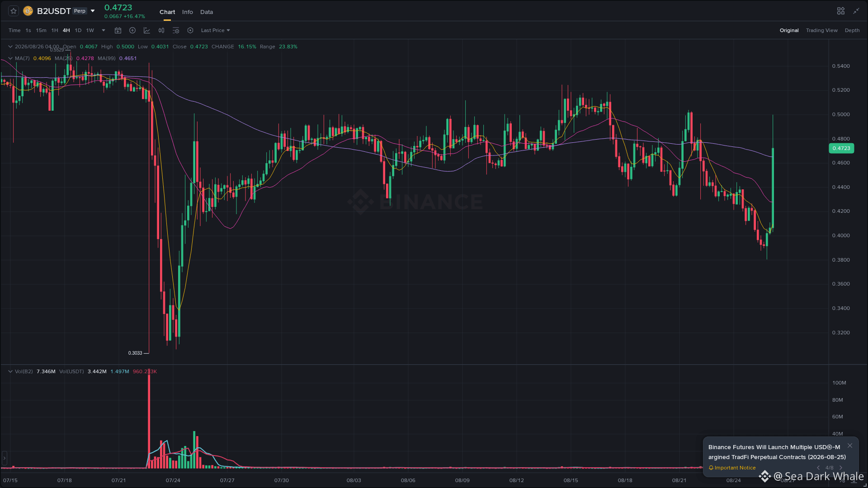Click the 0.3200 price axis label
Viewport: 868px width, 488px height.
[841, 333]
